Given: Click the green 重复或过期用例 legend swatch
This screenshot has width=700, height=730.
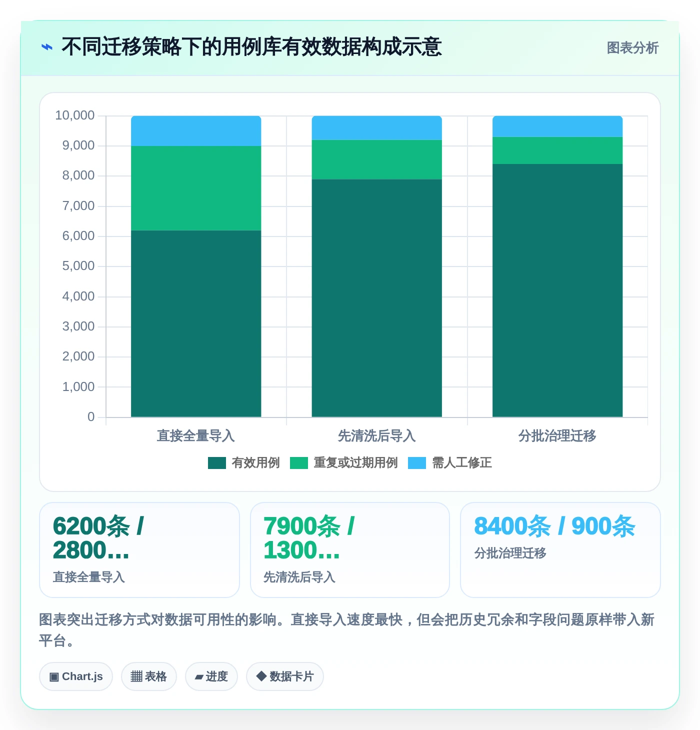Looking at the screenshot, I should [299, 463].
